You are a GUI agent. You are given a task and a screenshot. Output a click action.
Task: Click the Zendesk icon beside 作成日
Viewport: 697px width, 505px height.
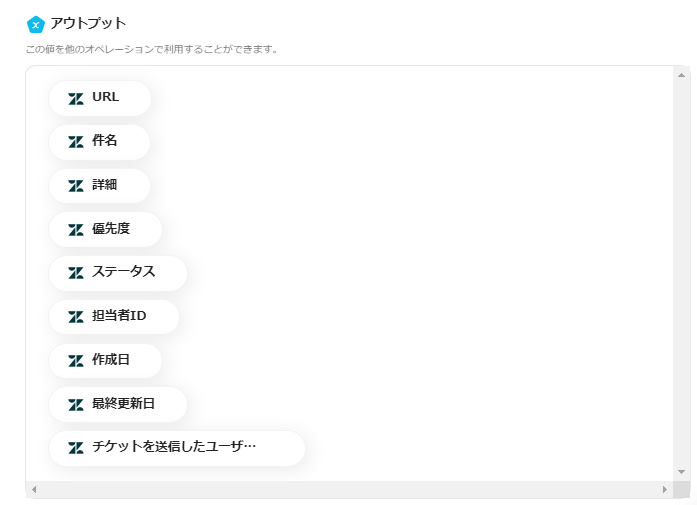click(76, 361)
